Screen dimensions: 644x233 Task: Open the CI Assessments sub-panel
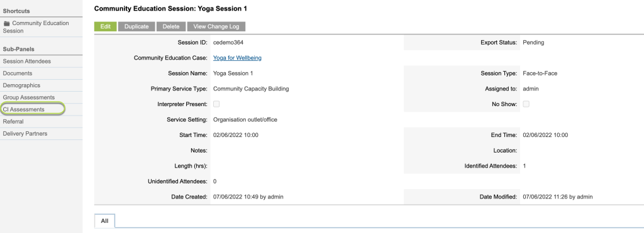(23, 109)
